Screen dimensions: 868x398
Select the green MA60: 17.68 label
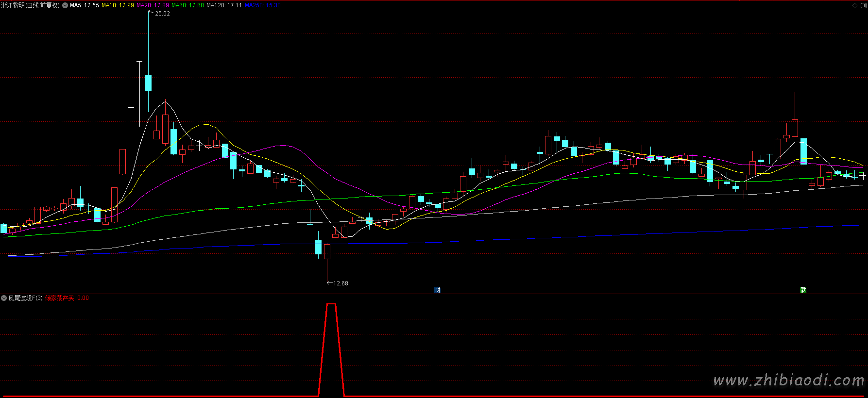(x=187, y=5)
